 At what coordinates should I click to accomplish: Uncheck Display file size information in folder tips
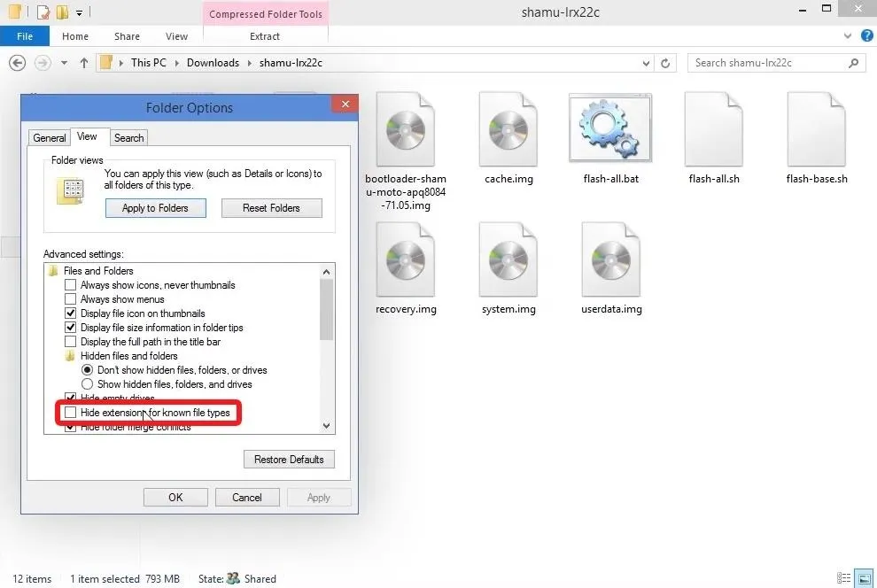71,328
